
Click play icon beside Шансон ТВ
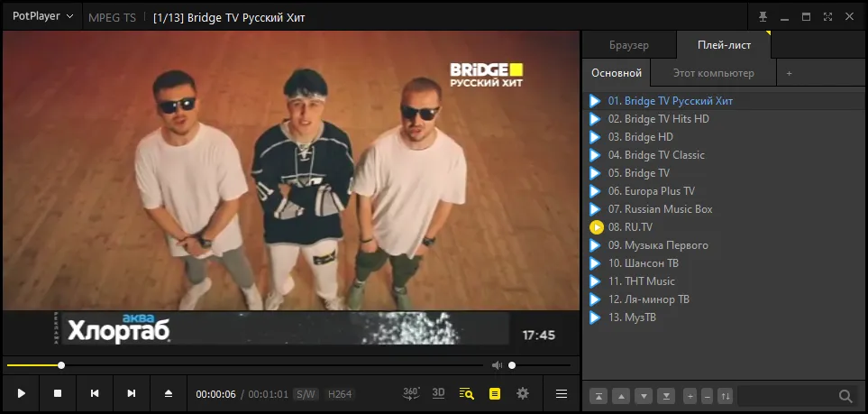click(x=595, y=263)
